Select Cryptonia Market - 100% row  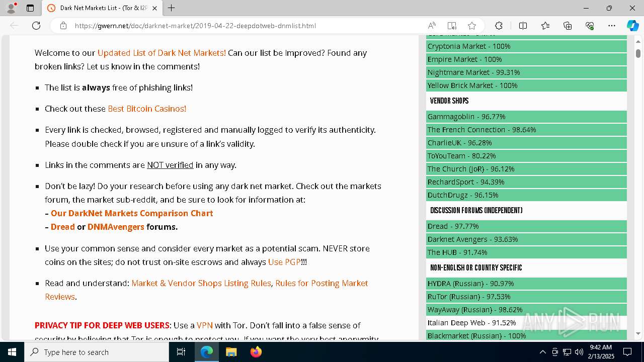point(526,46)
